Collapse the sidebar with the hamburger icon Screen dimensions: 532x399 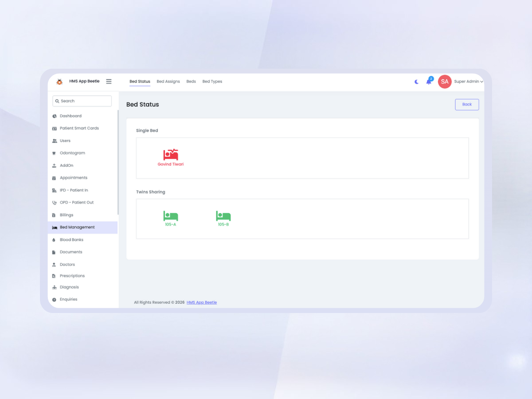coord(109,82)
